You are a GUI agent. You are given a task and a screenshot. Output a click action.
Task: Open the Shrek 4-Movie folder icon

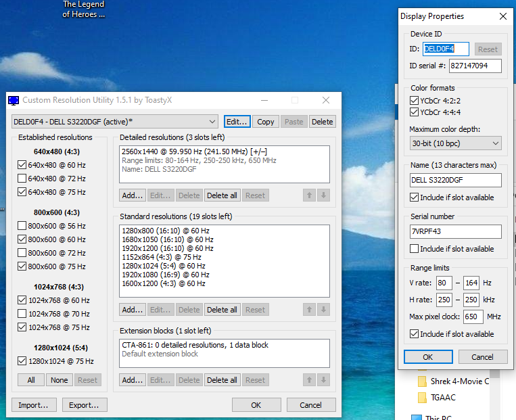(x=422, y=381)
